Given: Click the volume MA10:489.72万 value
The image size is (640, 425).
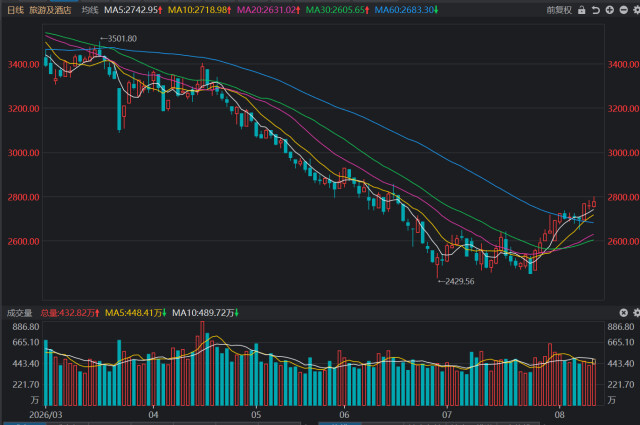Looking at the screenshot, I should coord(205,313).
